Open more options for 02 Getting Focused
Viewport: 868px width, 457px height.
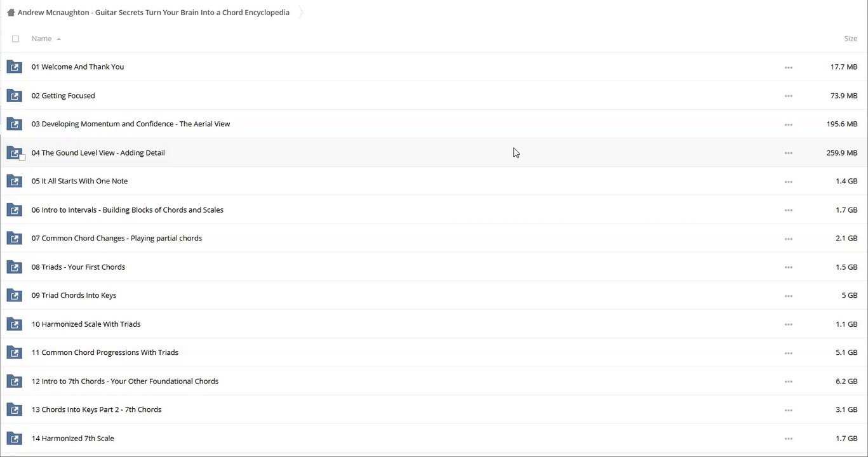tap(788, 96)
